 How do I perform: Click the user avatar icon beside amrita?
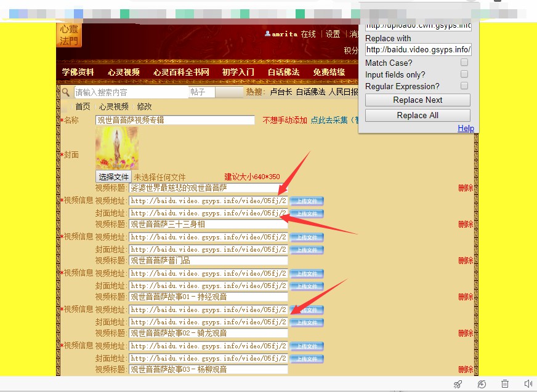click(x=267, y=34)
